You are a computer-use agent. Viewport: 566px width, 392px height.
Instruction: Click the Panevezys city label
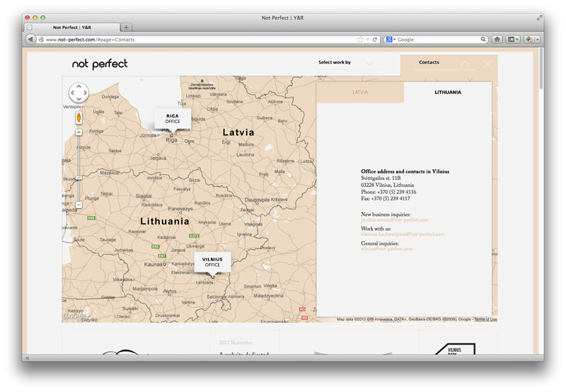tap(180, 209)
